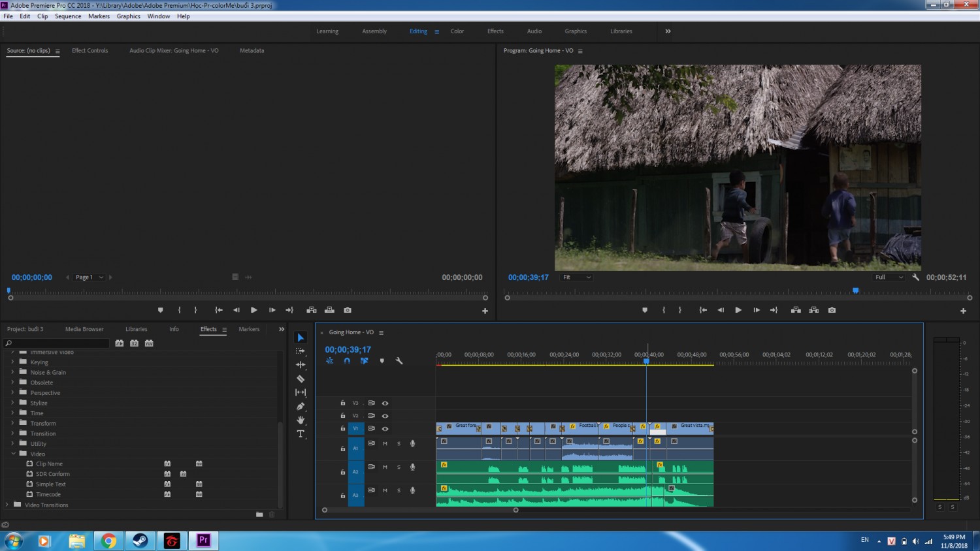Select the Track Select Forward tool
Screen dimensions: 980x551
[301, 351]
